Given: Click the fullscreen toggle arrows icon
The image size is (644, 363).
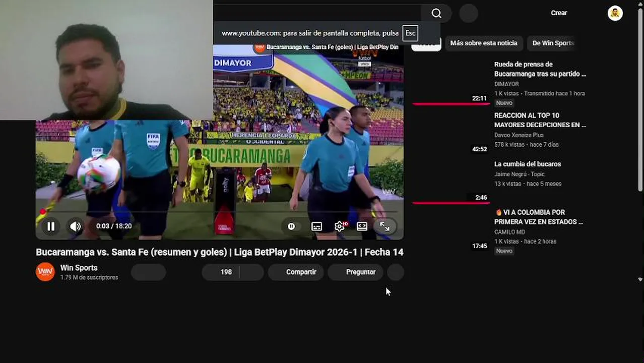Looking at the screenshot, I should coord(384,226).
